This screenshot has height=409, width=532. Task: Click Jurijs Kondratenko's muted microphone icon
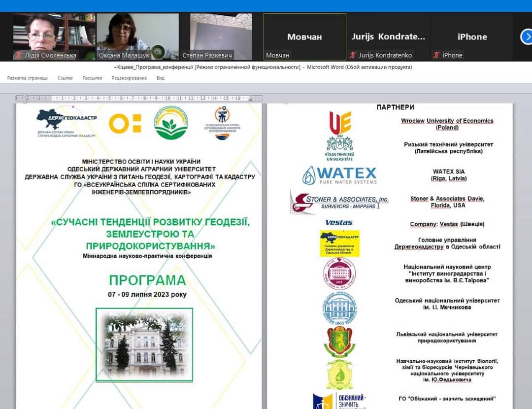(353, 55)
